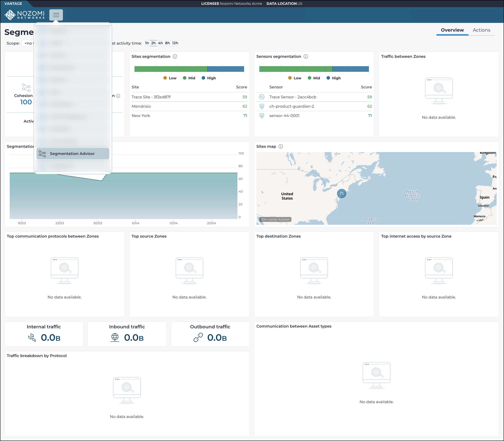The width and height of the screenshot is (504, 441).
Task: Click the Sites segmentation High legend dot
Action: 203,78
